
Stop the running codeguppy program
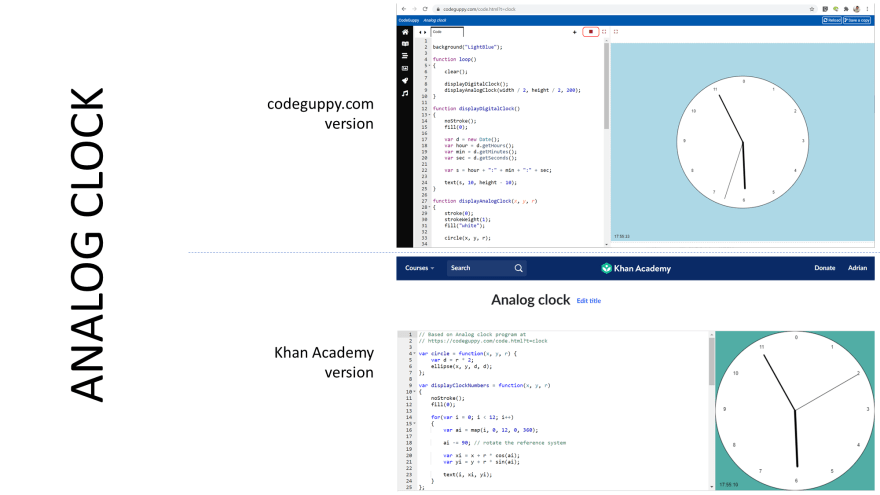[x=590, y=32]
